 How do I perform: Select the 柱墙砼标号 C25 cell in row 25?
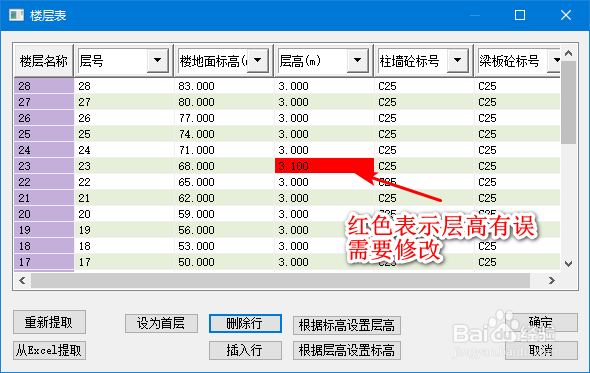pyautogui.click(x=424, y=134)
